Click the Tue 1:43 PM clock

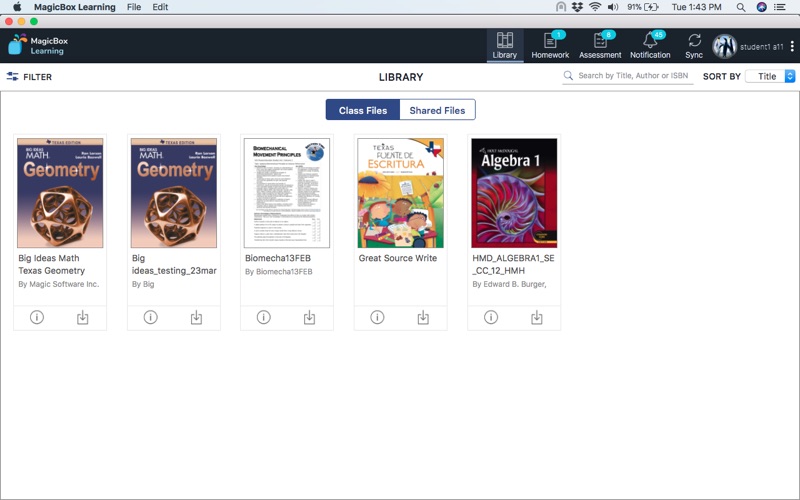pyautogui.click(x=696, y=7)
